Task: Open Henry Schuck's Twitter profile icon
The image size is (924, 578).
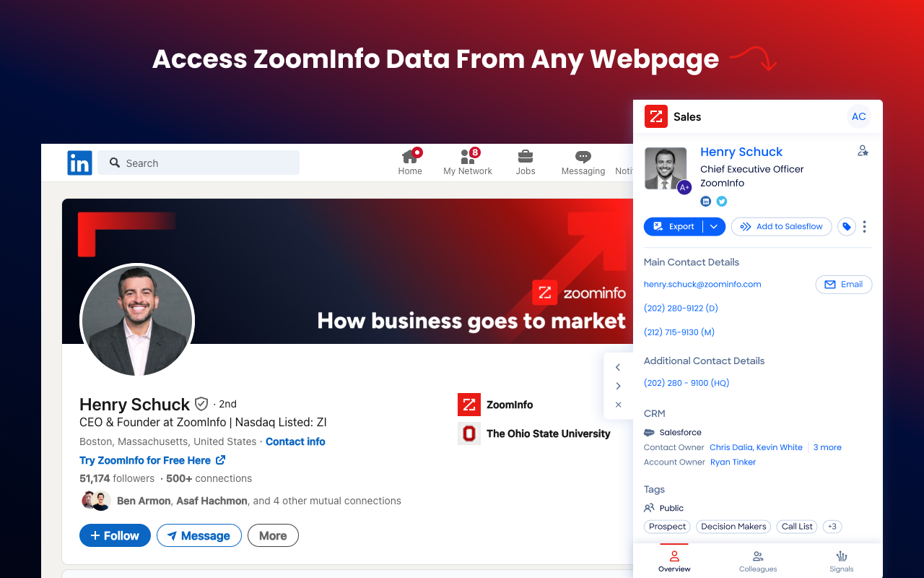Action: [x=721, y=201]
